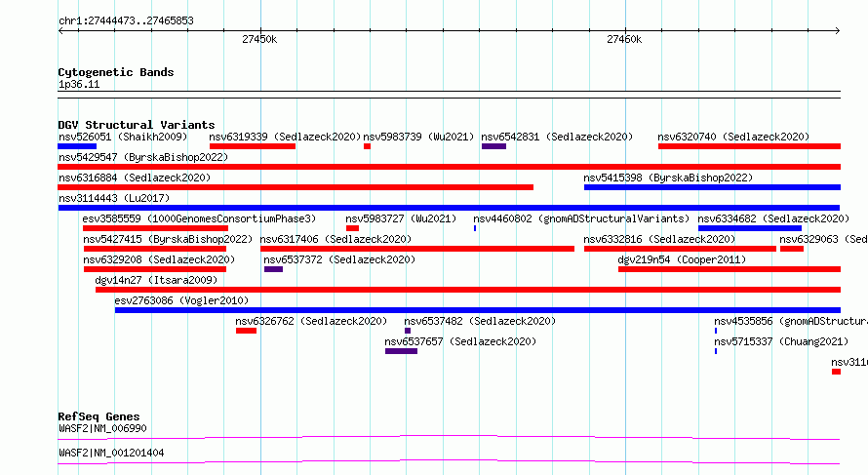The image size is (868, 475).
Task: Click the nsv4535856 gnomAD label
Action: click(791, 321)
